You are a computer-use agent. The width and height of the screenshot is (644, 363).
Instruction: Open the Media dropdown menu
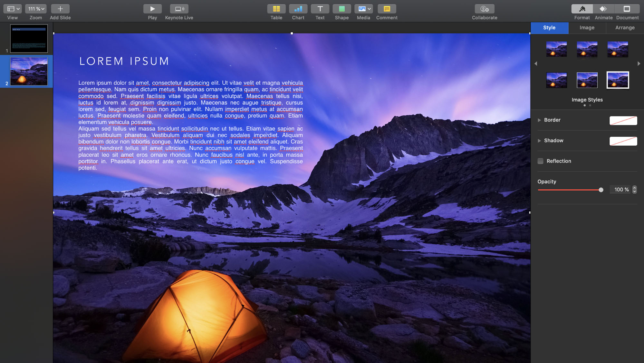pos(364,9)
